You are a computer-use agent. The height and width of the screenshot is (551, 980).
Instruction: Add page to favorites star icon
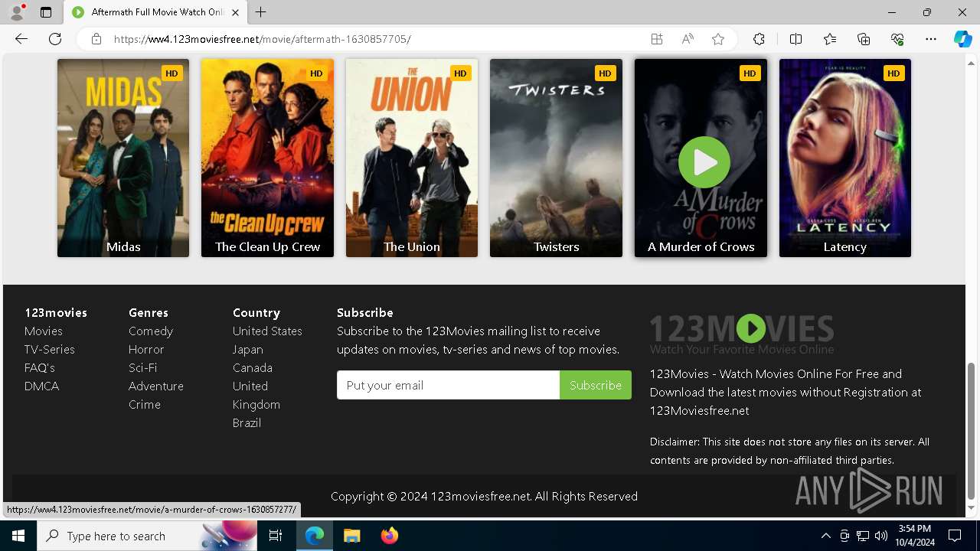718,39
